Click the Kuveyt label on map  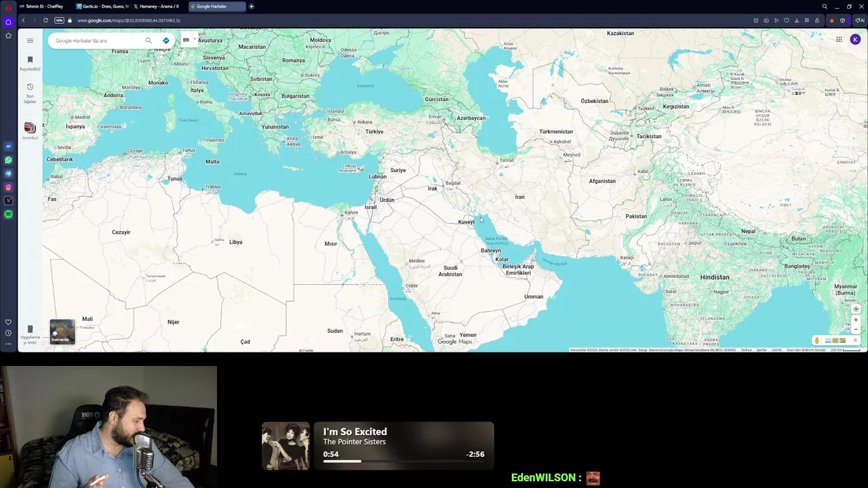(x=466, y=222)
